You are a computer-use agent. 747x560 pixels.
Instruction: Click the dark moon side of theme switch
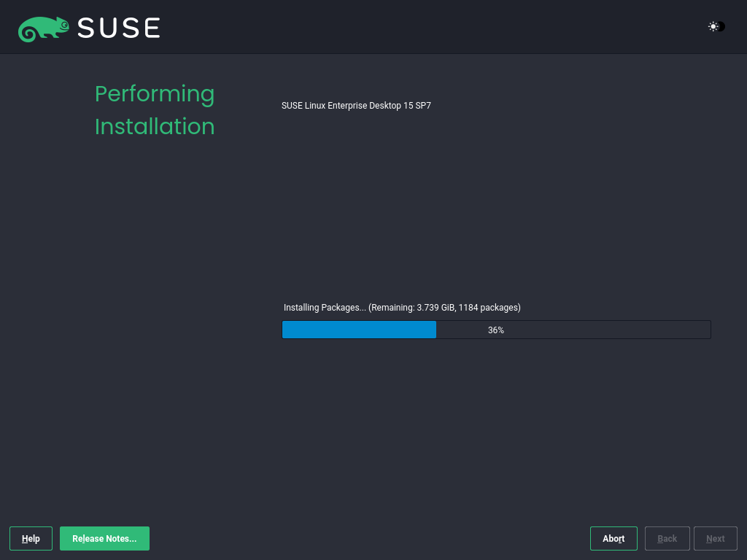pos(721,27)
